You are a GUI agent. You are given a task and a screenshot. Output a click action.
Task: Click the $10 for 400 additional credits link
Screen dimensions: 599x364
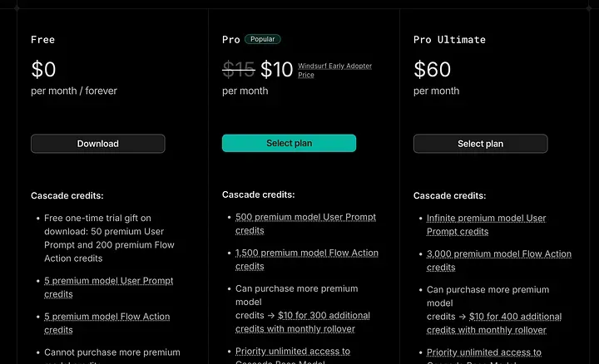tap(516, 317)
